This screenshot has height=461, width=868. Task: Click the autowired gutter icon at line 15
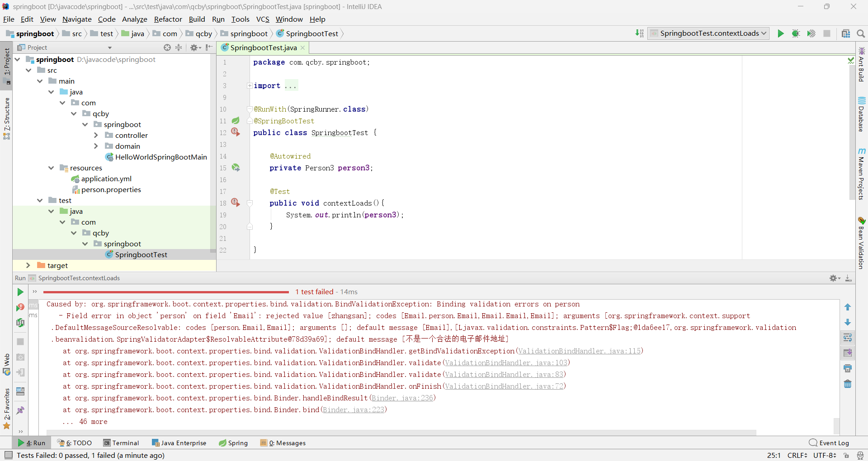click(236, 168)
